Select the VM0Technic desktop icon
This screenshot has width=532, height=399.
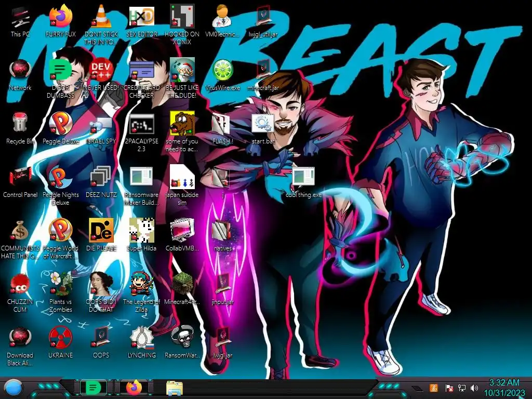222,16
